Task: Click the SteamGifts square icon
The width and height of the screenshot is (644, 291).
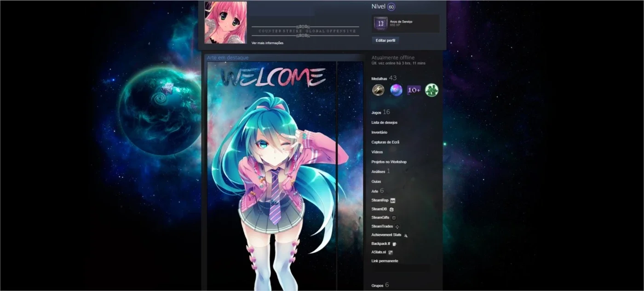Action: (x=394, y=218)
